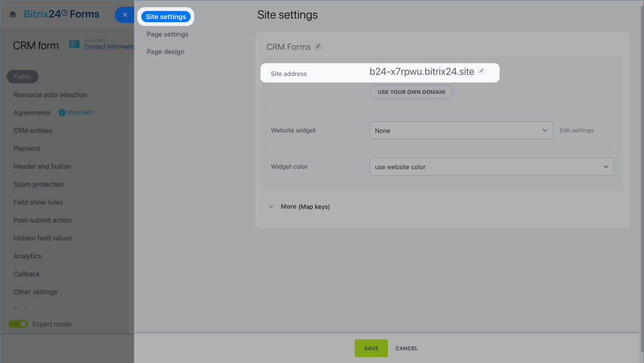Select Field show rules menu item
The width and height of the screenshot is (644, 363).
click(38, 202)
